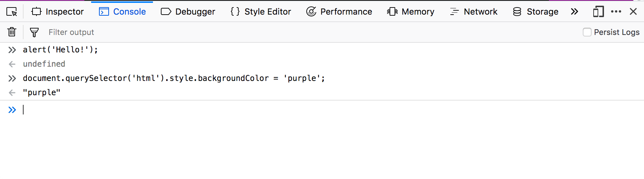Click the element picker icon
This screenshot has width=644, height=179.
[12, 12]
